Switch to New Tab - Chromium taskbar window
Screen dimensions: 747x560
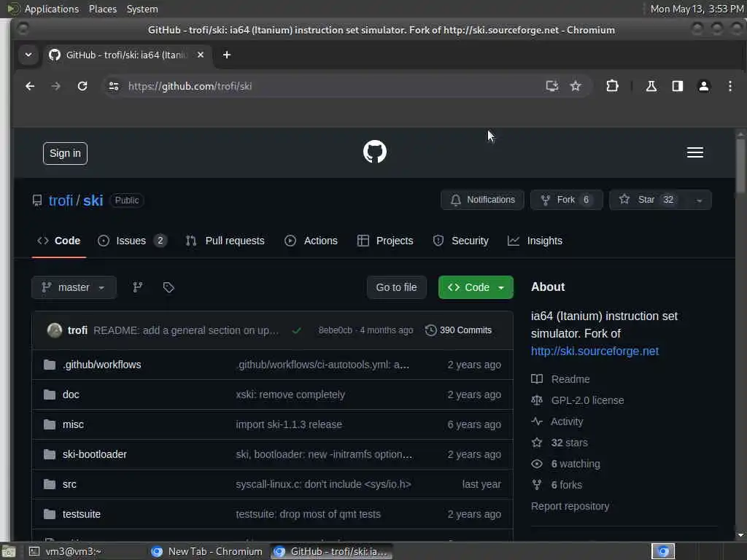point(206,551)
